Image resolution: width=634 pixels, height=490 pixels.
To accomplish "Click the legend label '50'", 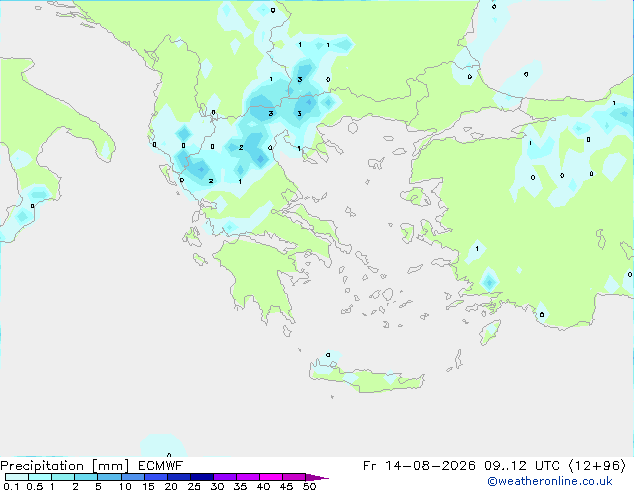I will 310,486.
